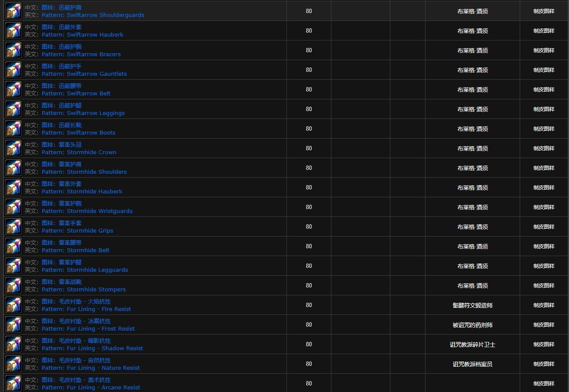Click the Stormhide Grips pattern icon
This screenshot has width=569, height=392.
click(14, 227)
